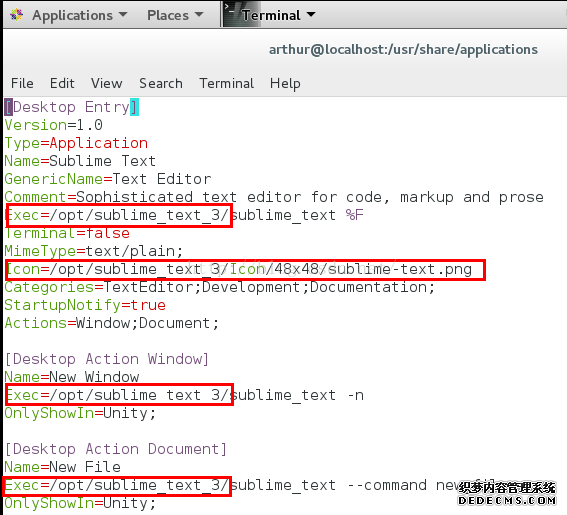This screenshot has height=515, width=567.
Task: Open the View menu
Action: click(x=107, y=83)
